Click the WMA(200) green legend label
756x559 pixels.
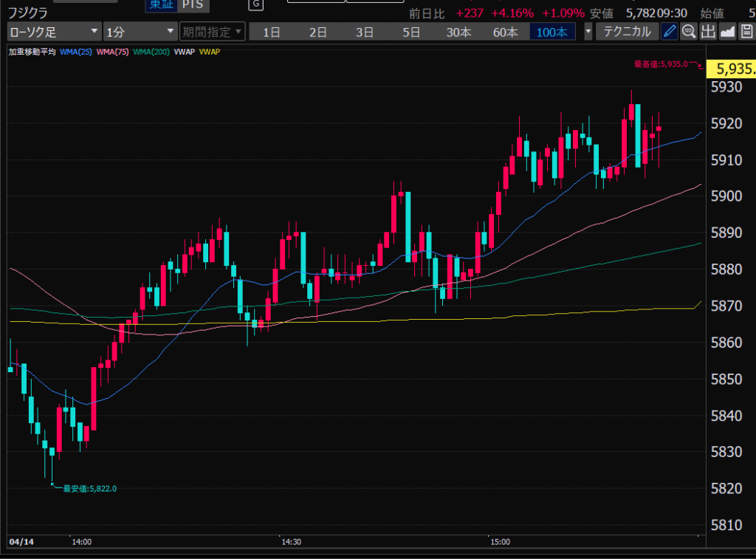click(x=151, y=52)
